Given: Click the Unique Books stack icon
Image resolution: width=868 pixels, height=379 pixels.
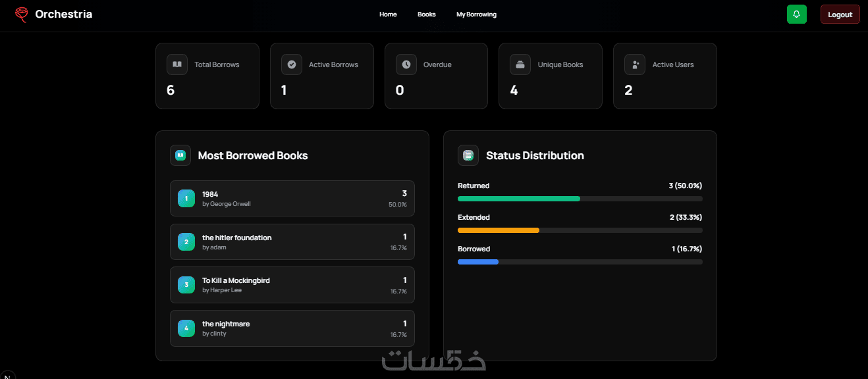Looking at the screenshot, I should (520, 64).
